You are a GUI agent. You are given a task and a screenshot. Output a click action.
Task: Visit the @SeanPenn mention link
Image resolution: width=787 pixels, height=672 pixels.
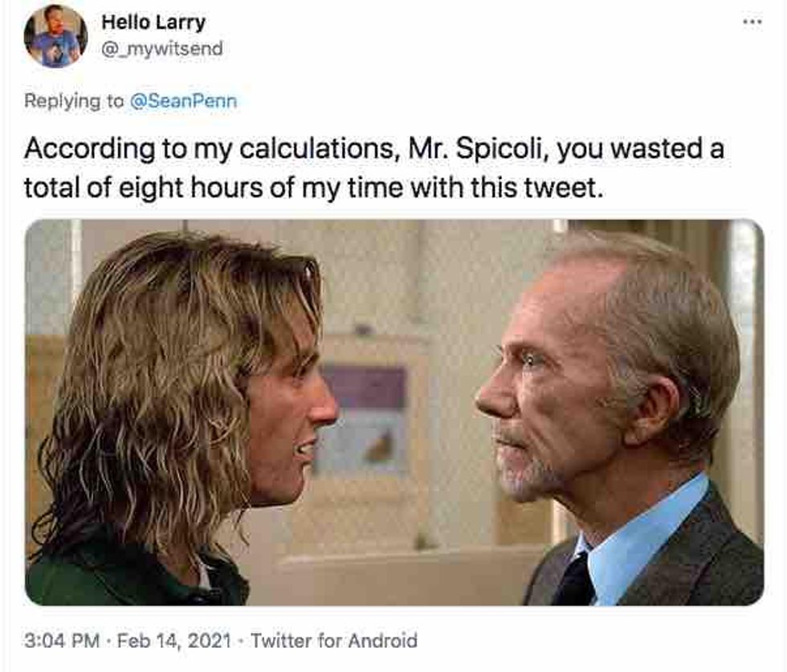tap(183, 101)
